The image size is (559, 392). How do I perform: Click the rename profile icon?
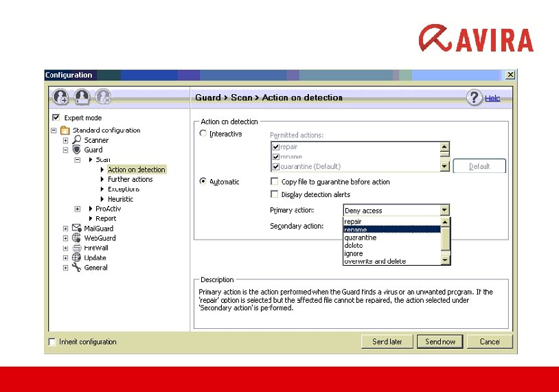(82, 97)
